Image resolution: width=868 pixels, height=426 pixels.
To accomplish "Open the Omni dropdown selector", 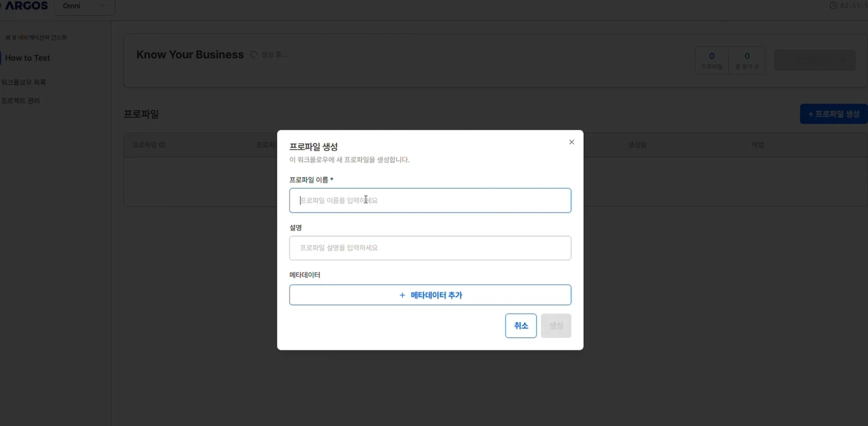I will [x=84, y=6].
